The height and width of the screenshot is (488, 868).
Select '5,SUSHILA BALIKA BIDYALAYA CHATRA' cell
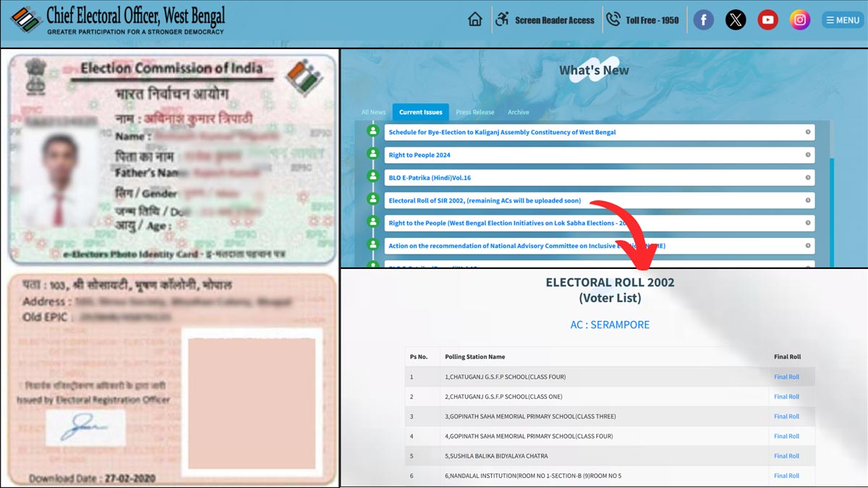click(496, 456)
